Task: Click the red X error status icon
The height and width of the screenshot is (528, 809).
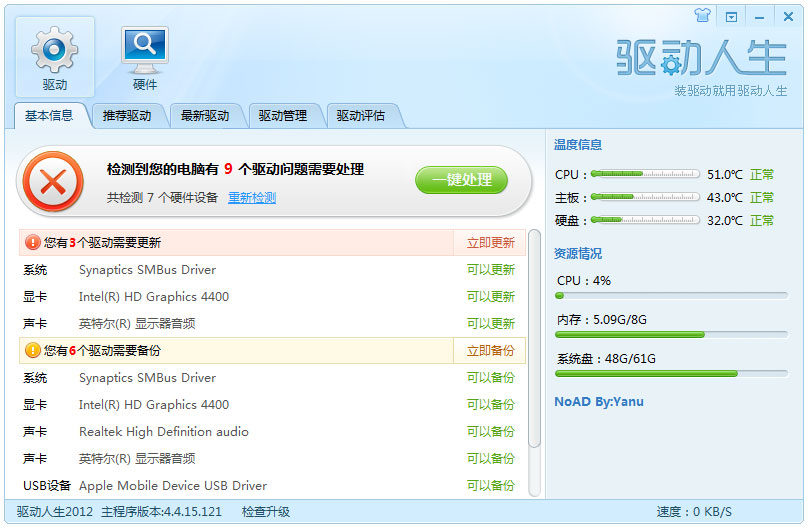Action: point(53,181)
